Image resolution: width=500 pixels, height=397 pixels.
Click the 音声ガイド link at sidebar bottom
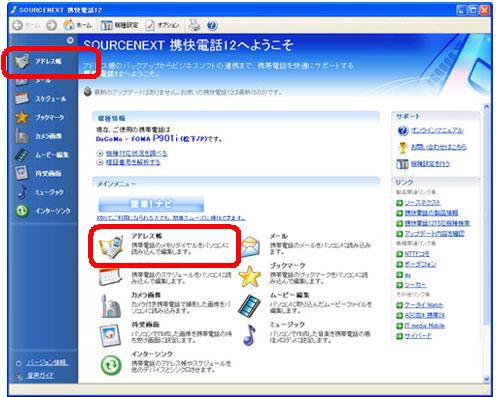point(40,375)
